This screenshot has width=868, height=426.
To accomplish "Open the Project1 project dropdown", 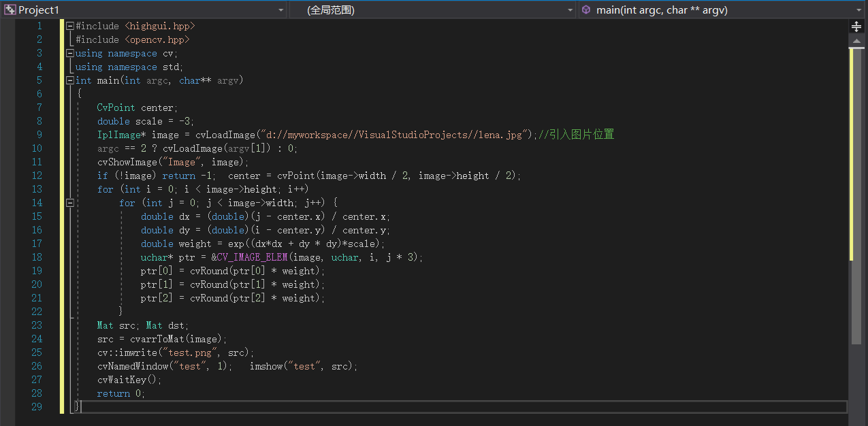I will [x=281, y=10].
